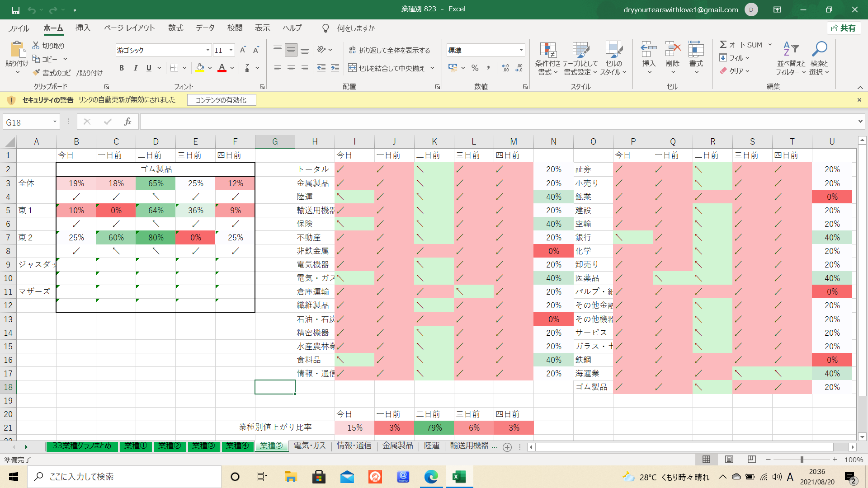Open the font name dropdown

(208, 50)
